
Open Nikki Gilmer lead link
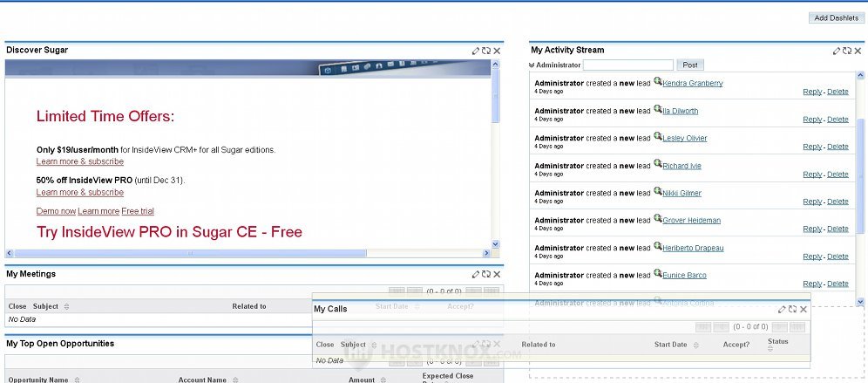point(682,193)
